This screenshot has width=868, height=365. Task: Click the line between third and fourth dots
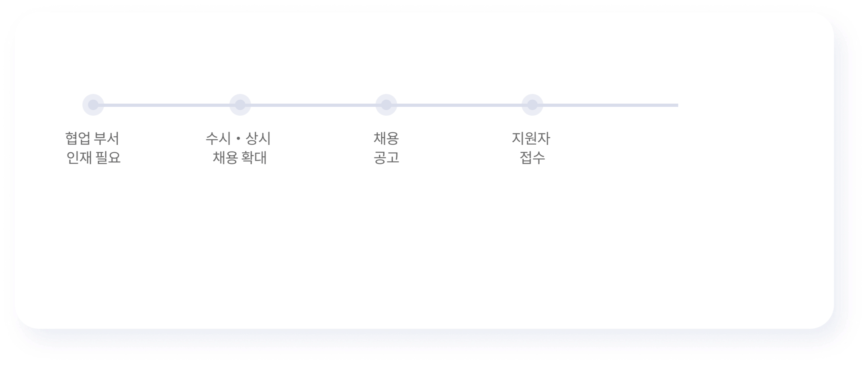459,105
